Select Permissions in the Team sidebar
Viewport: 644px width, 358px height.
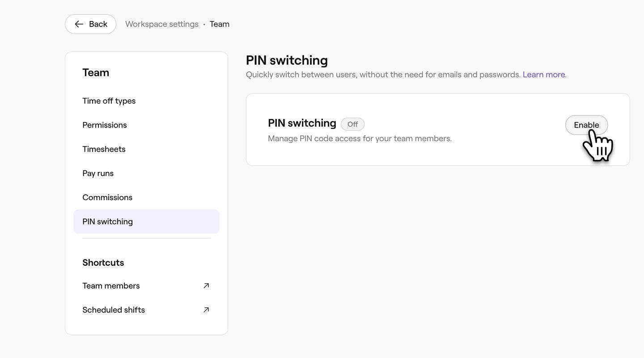105,125
